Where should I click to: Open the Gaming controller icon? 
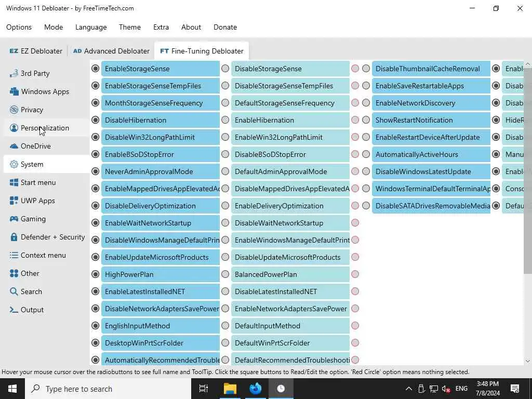coord(14,219)
